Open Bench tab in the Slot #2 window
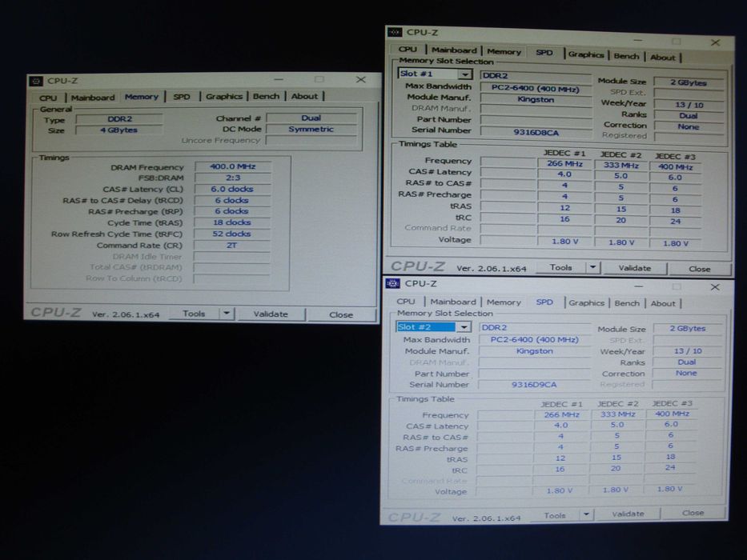 [x=627, y=303]
